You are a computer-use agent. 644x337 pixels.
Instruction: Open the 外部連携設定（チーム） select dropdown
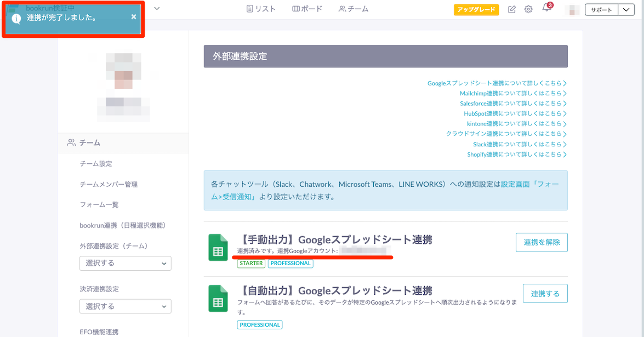(x=126, y=263)
